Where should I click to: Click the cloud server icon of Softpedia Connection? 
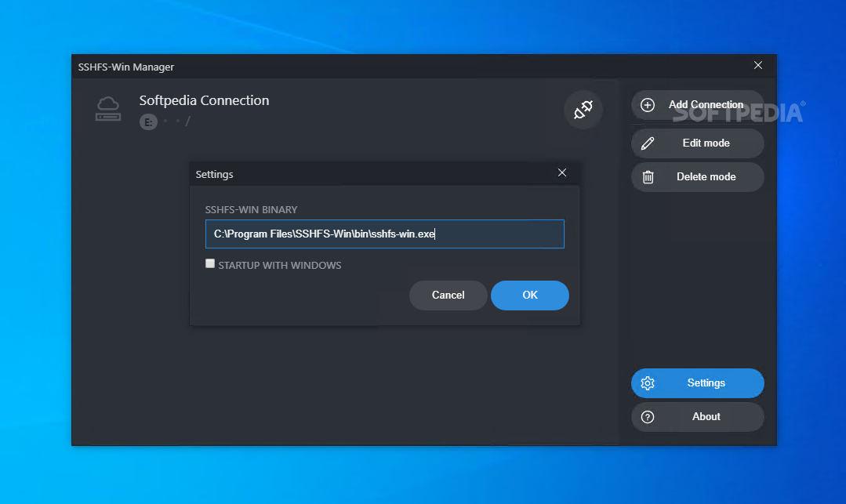pyautogui.click(x=108, y=109)
